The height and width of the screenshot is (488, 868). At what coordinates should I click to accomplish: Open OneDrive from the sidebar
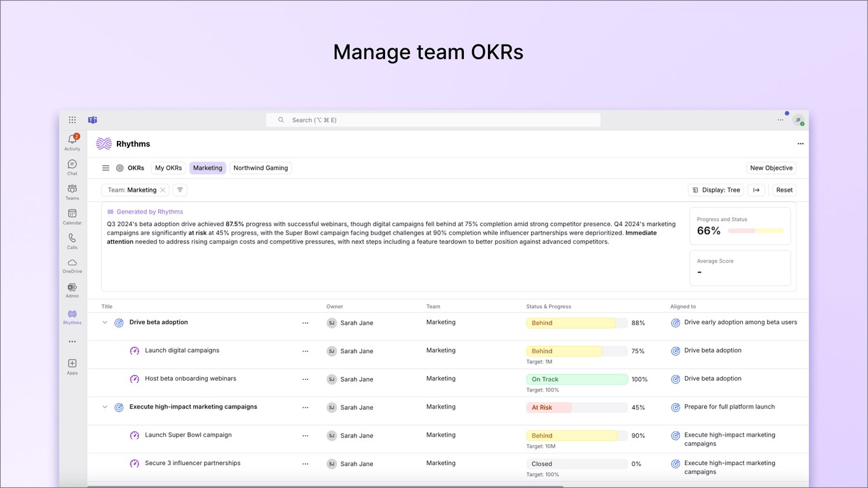[x=72, y=266]
